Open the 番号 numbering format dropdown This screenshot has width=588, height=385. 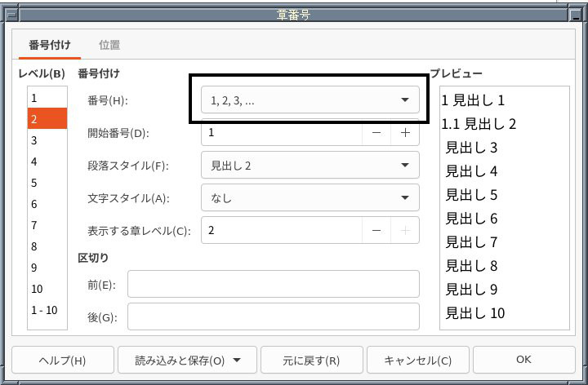[x=310, y=100]
